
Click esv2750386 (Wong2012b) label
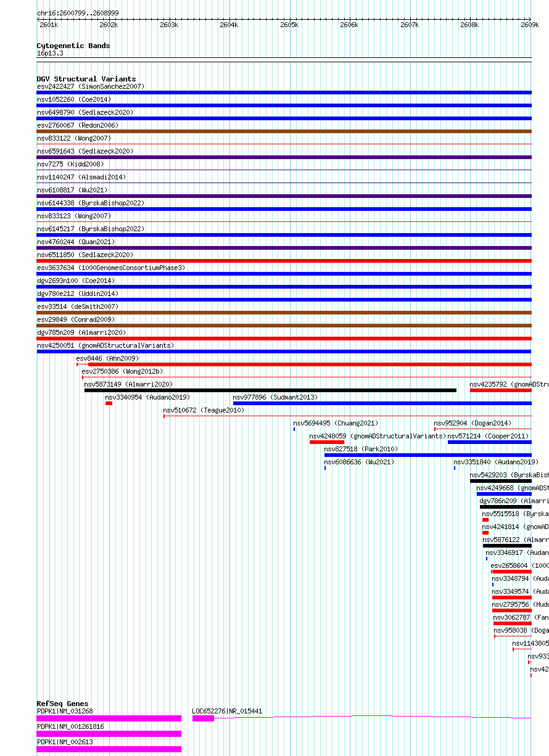point(123,371)
